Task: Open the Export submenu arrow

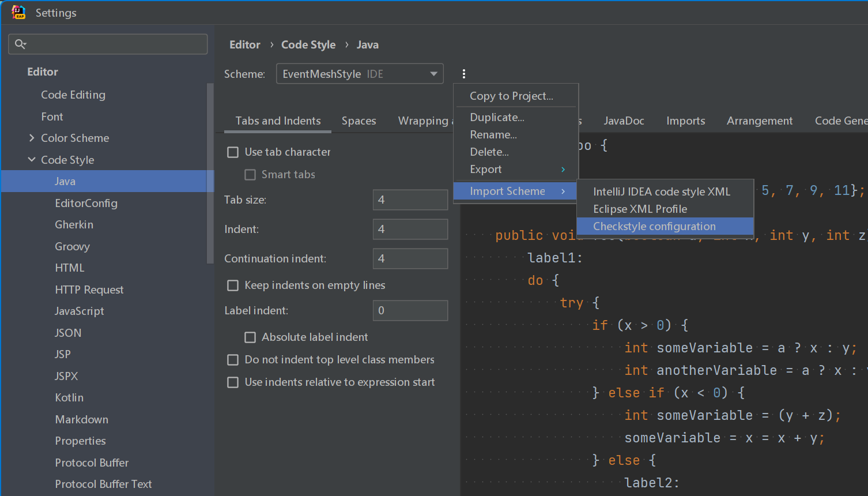Action: pos(563,170)
